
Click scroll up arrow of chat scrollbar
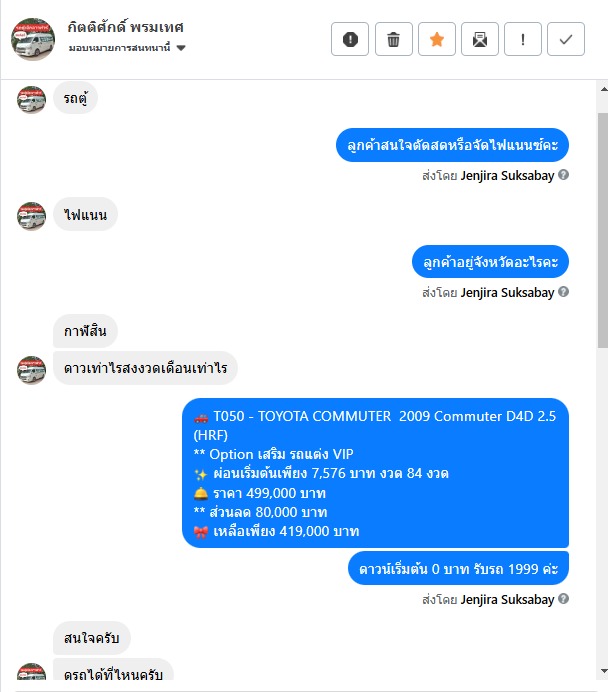click(603, 90)
